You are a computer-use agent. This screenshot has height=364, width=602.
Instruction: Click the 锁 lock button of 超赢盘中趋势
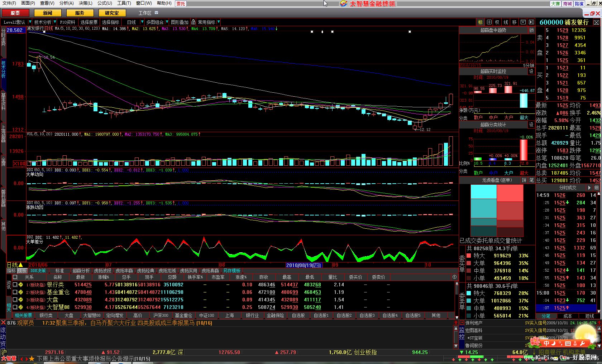click(532, 30)
